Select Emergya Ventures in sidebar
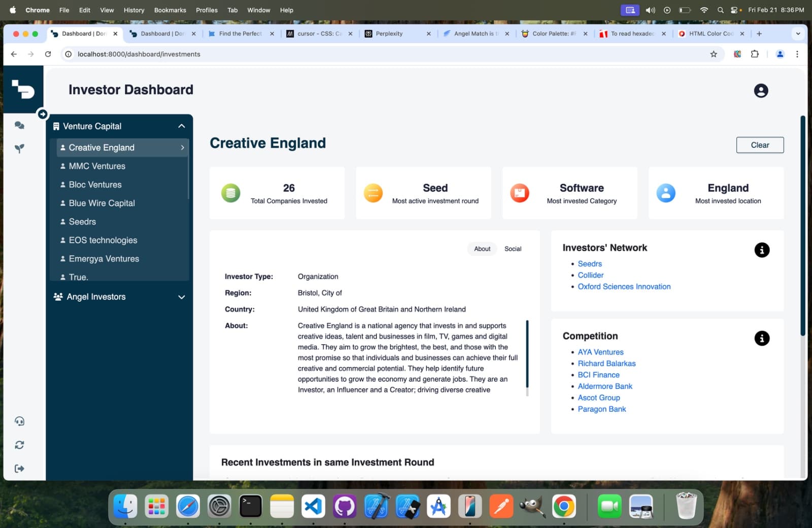The height and width of the screenshot is (528, 812). point(122,259)
